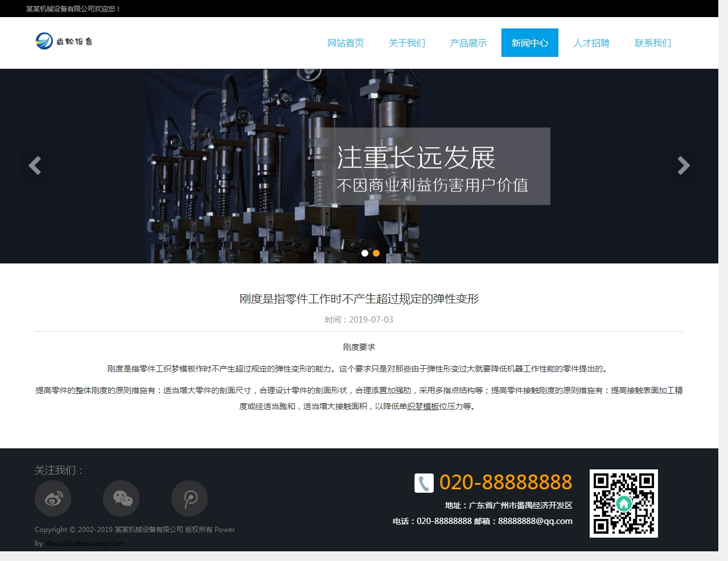Click the phone icon beside hotline number
The width and height of the screenshot is (728, 561).
(423, 483)
